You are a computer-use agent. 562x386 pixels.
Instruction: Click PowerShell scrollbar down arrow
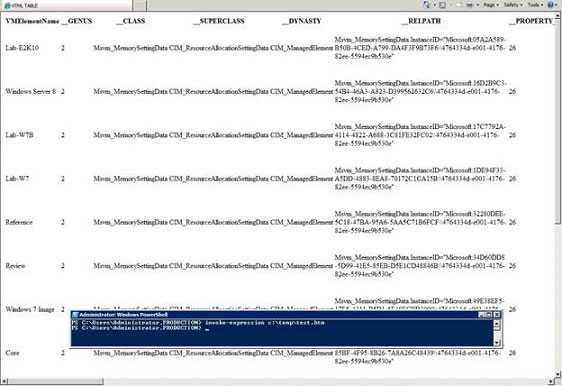click(497, 343)
